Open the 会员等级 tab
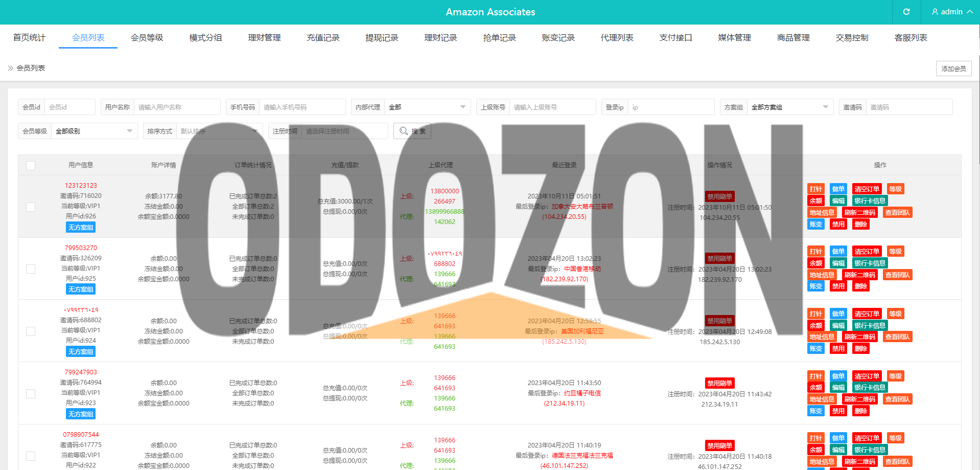 pyautogui.click(x=147, y=37)
